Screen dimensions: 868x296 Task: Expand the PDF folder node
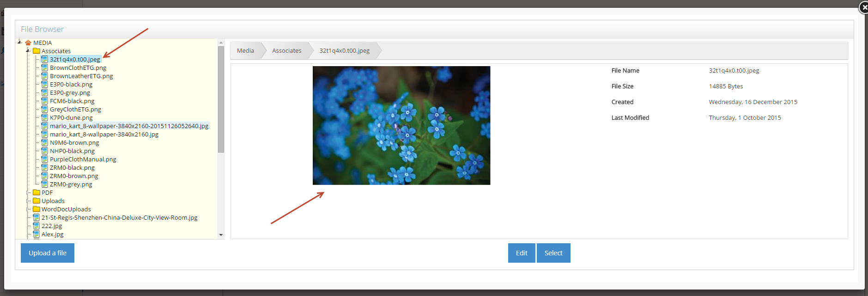[28, 192]
